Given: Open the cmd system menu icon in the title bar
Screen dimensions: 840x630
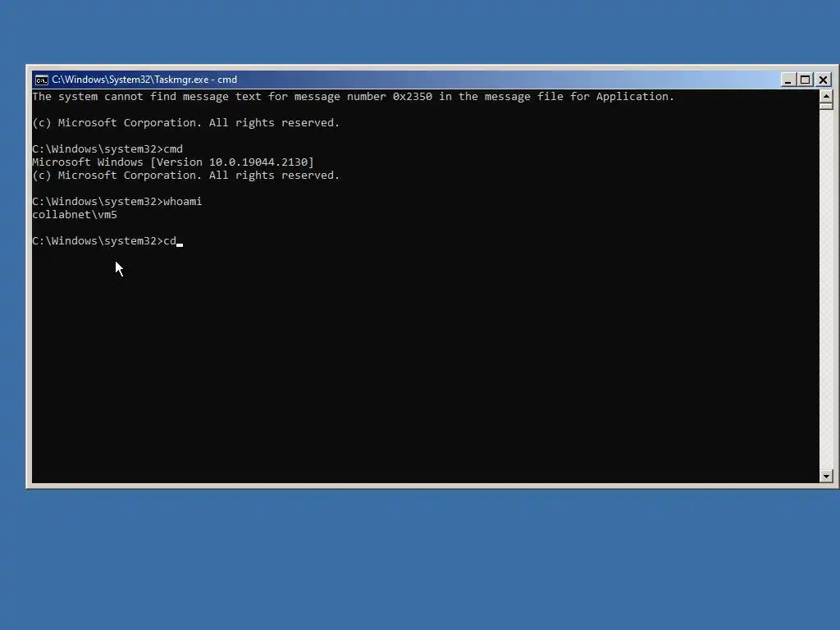Looking at the screenshot, I should point(41,80).
